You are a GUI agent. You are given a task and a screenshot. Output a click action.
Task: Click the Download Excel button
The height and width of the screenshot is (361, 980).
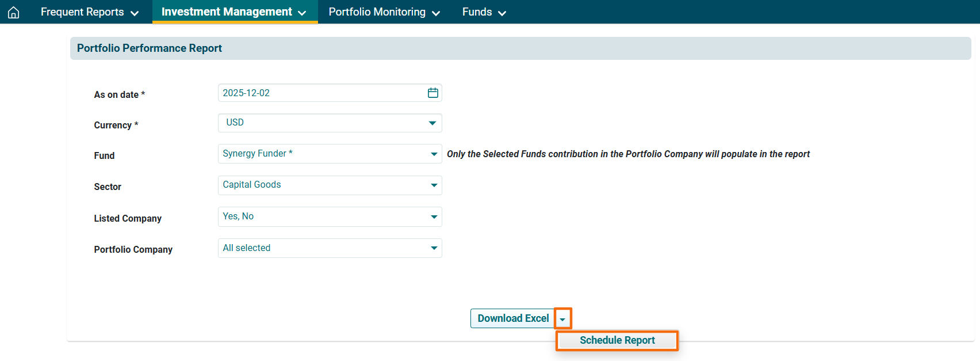[512, 318]
